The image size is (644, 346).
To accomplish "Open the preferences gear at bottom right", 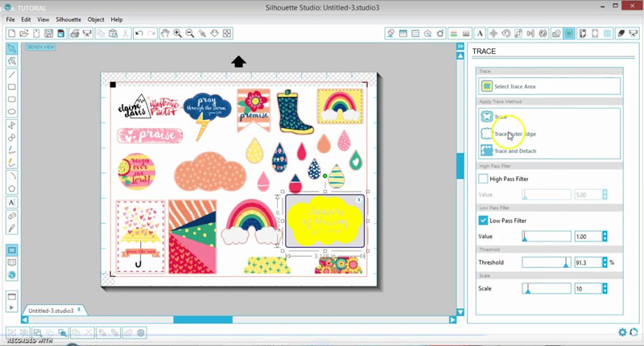I will pos(622,332).
